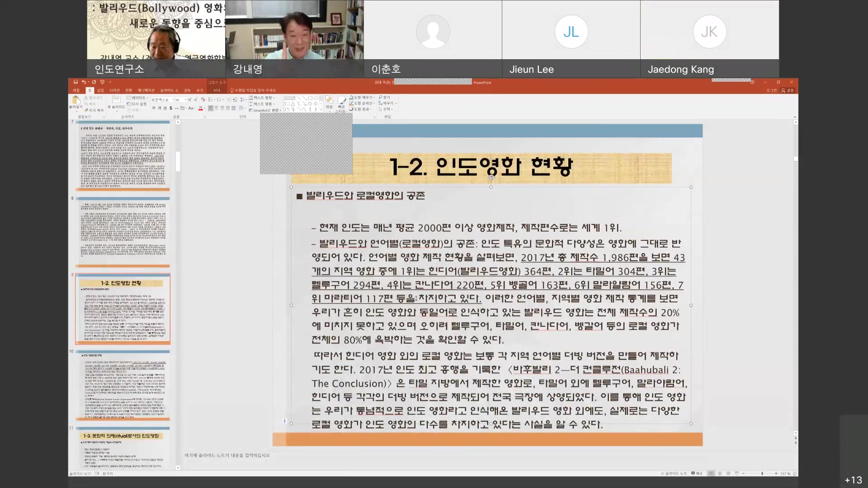The width and height of the screenshot is (868, 488).
Task: Expand the layout (레이아웃) dropdown
Action: [x=137, y=98]
